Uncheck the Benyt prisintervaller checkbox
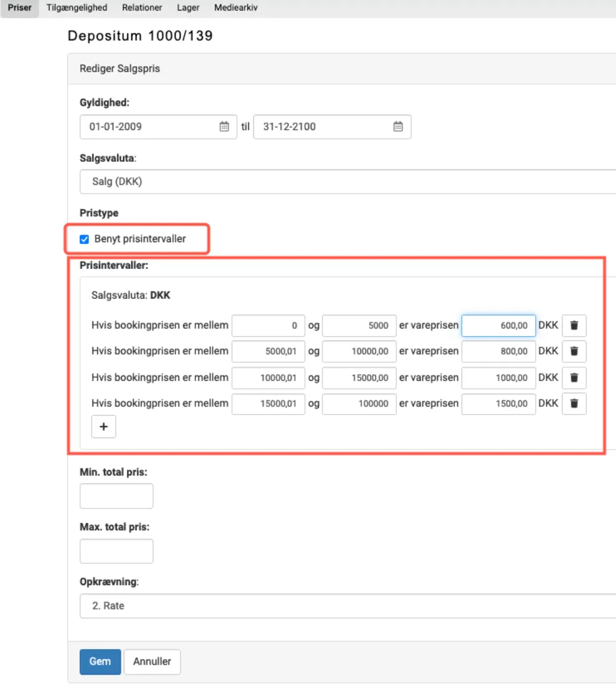The height and width of the screenshot is (694, 616). pyautogui.click(x=85, y=239)
